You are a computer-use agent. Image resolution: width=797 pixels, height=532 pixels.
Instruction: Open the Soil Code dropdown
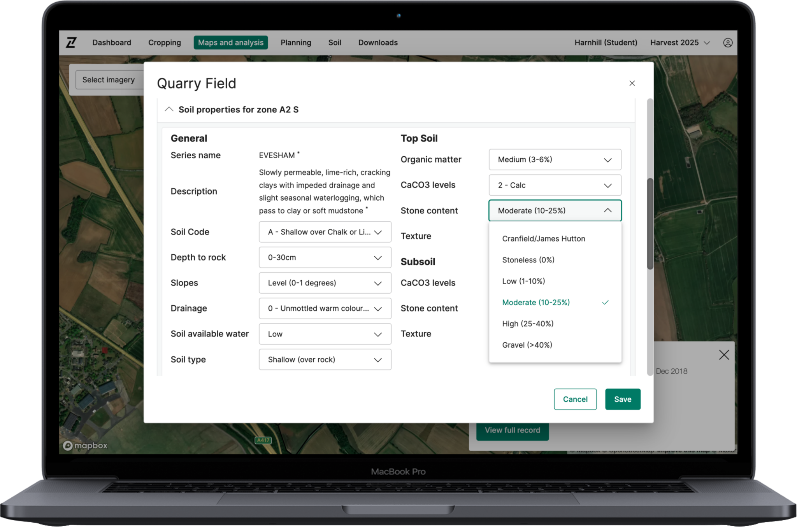point(325,232)
